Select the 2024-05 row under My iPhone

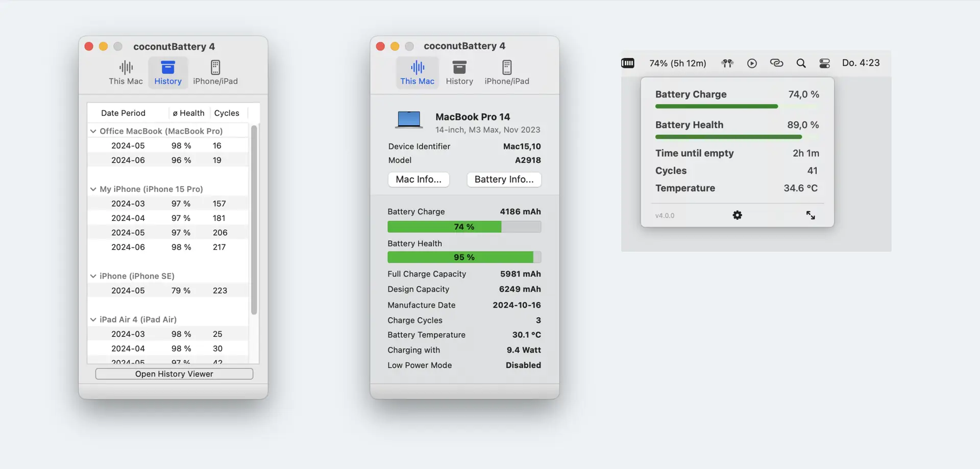pos(168,233)
